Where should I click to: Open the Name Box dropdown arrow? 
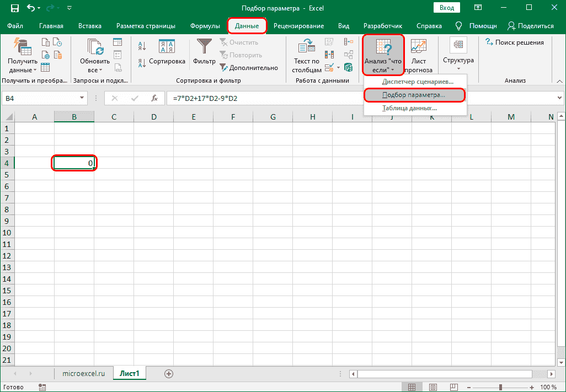[x=82, y=98]
